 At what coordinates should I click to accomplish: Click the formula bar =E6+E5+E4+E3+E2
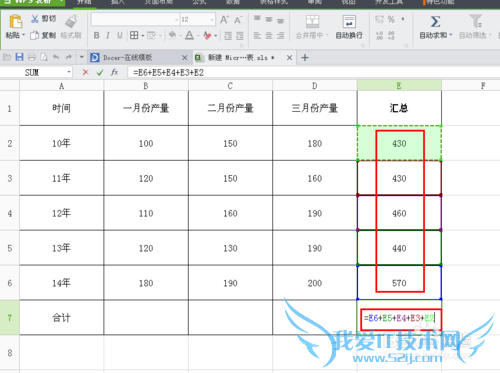pyautogui.click(x=313, y=72)
